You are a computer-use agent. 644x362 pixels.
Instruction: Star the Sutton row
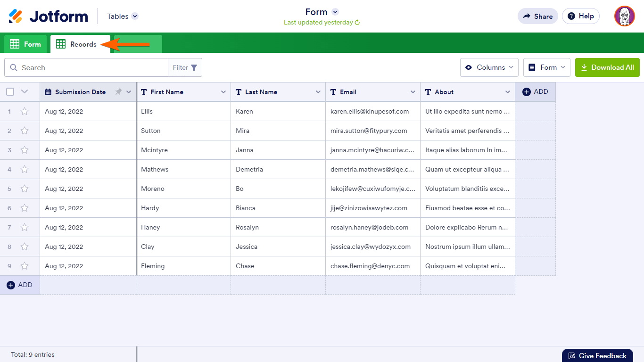(x=25, y=131)
